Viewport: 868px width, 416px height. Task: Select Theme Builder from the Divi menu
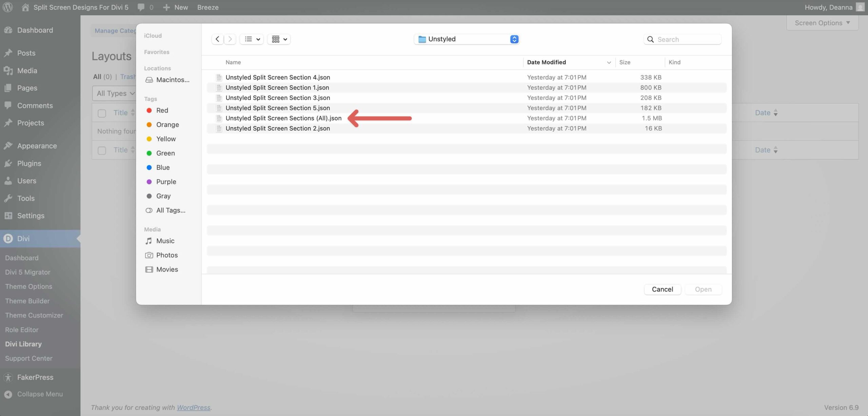(x=27, y=301)
